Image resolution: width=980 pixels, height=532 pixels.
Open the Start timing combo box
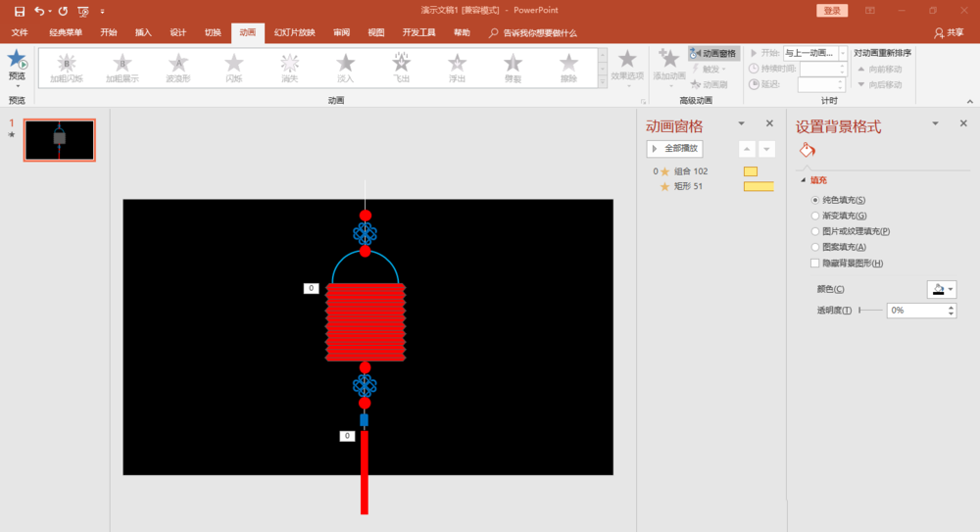click(815, 53)
